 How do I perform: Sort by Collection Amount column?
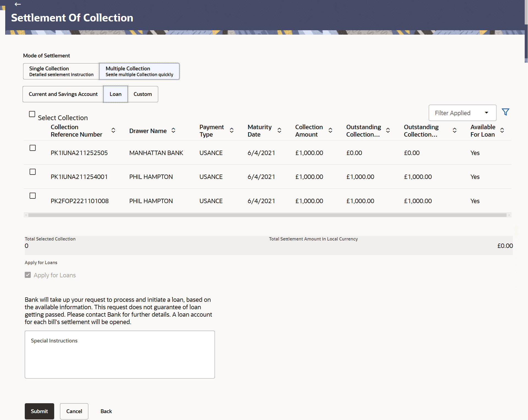(x=330, y=130)
